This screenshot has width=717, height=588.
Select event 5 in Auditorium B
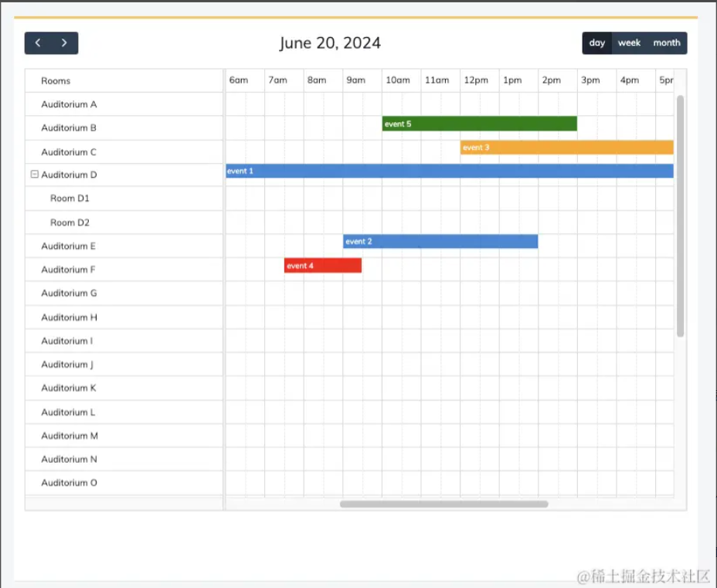[477, 124]
